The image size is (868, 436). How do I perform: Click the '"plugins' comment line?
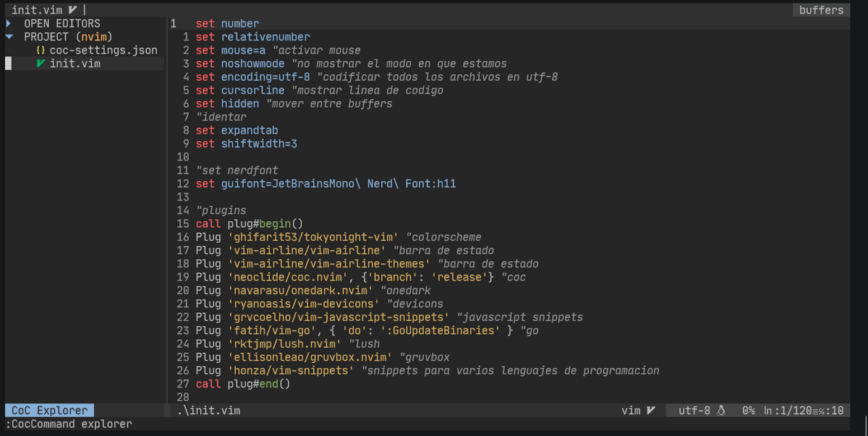click(221, 210)
